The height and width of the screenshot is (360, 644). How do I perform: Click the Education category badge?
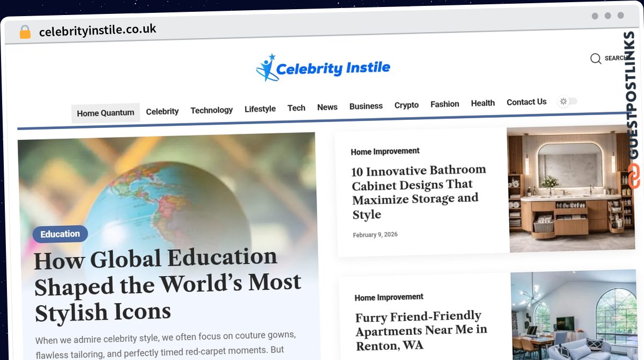pyautogui.click(x=60, y=234)
